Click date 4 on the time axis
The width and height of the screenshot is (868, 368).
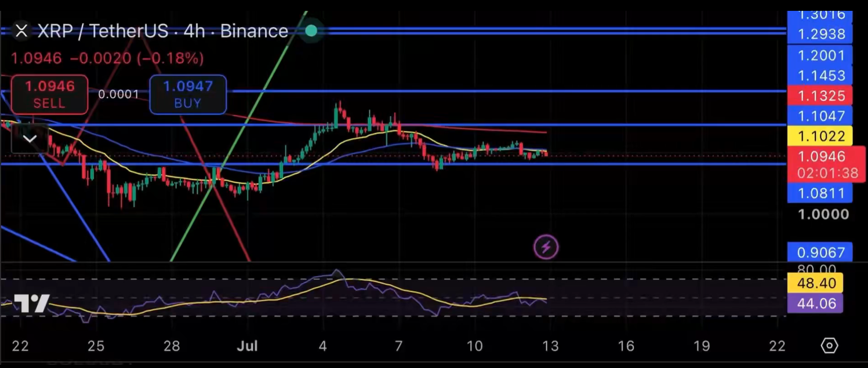point(322,346)
